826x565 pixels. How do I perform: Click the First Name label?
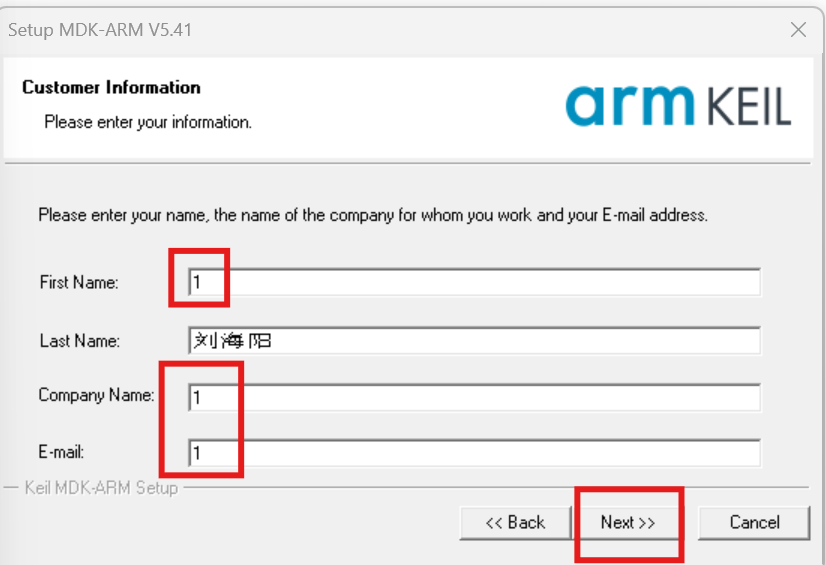click(x=79, y=282)
